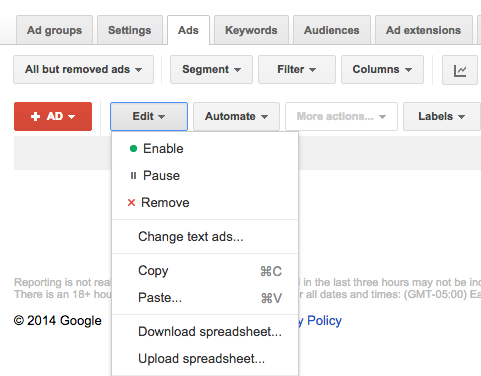The image size is (481, 376).
Task: Click the © 2014 Google footer text
Action: click(x=58, y=321)
